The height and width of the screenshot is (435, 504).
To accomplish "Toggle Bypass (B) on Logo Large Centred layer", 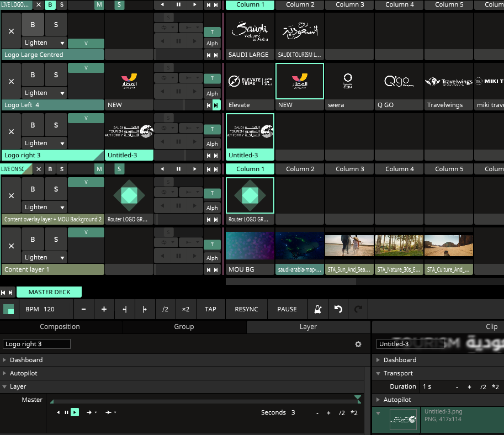I will tap(33, 25).
